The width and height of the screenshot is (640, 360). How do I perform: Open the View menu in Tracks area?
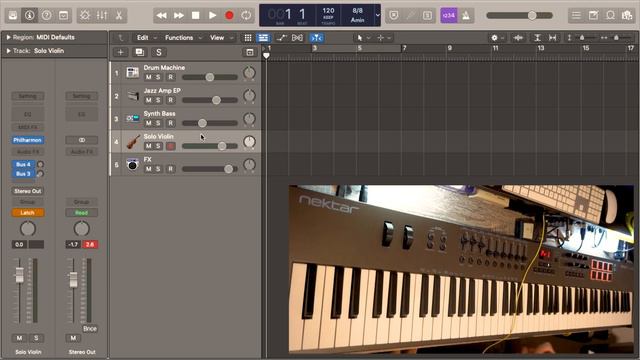[222, 38]
